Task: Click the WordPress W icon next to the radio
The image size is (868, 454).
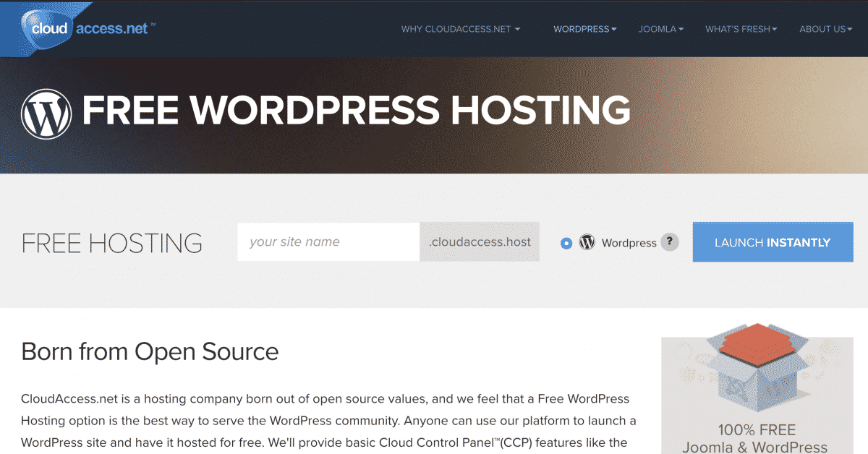Action: pos(586,242)
